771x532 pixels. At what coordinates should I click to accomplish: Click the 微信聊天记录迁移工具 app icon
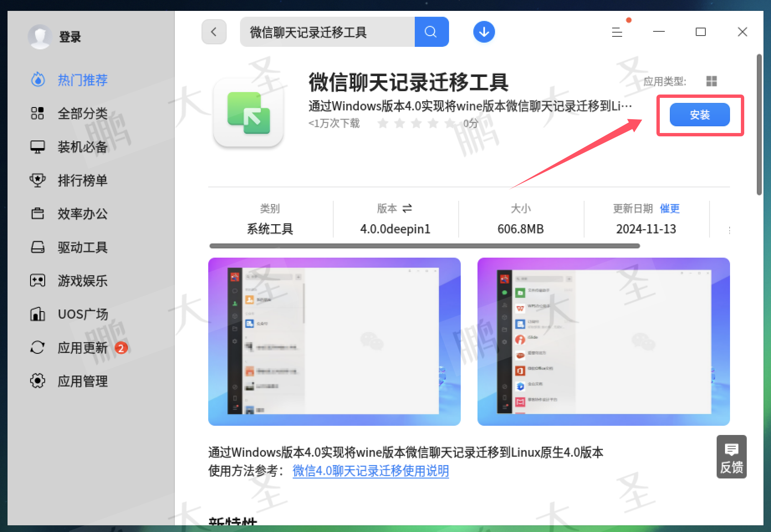(248, 113)
